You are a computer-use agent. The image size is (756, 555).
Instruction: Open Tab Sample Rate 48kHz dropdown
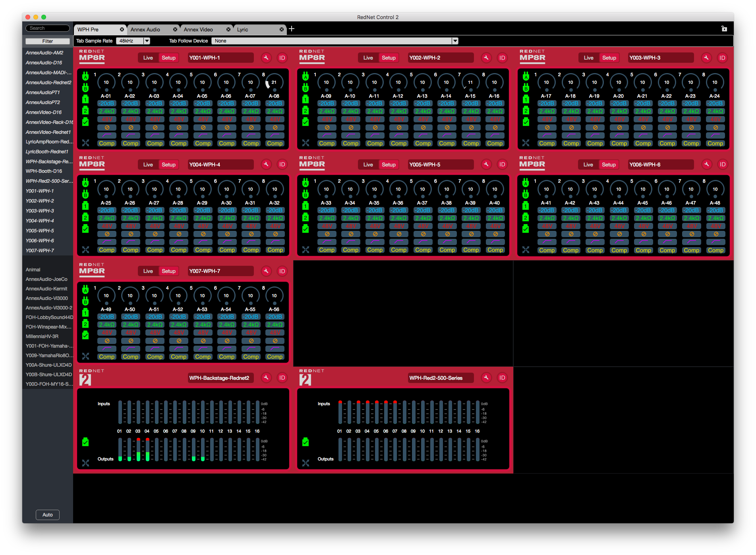coord(133,41)
